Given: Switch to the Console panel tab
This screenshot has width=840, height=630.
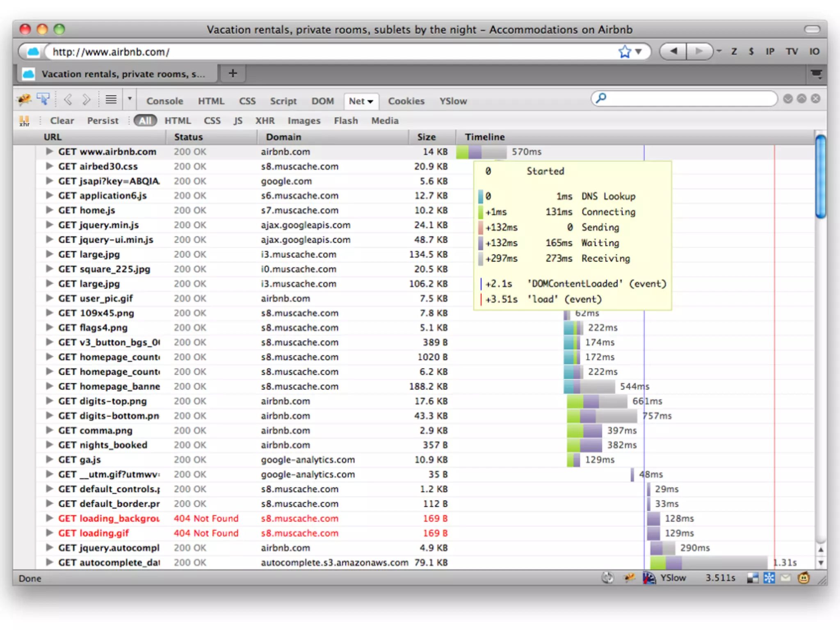Looking at the screenshot, I should coord(164,101).
